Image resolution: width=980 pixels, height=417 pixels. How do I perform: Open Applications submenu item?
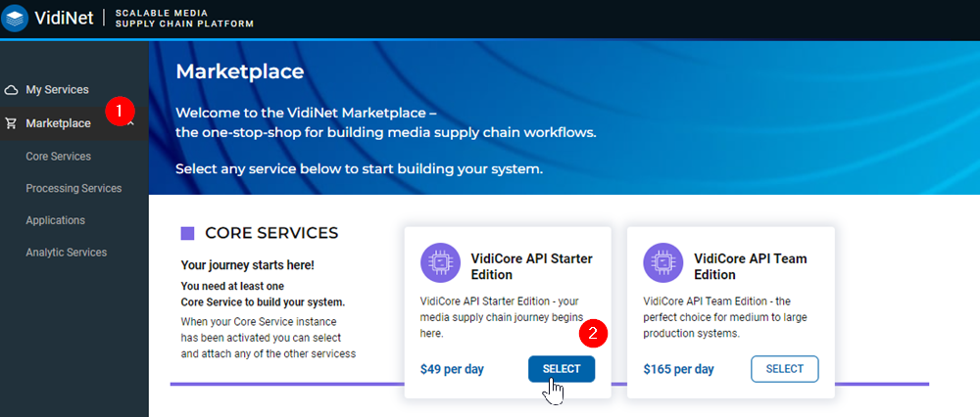tap(55, 220)
